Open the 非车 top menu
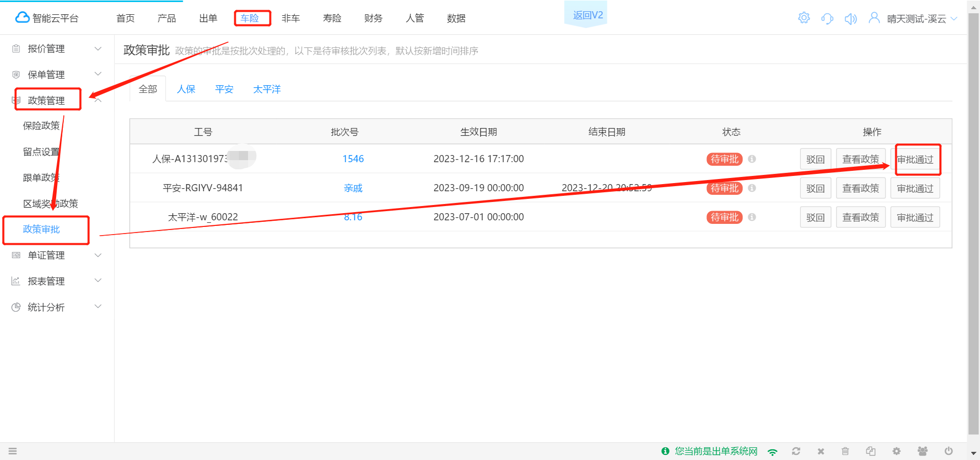The image size is (980, 460). (x=291, y=18)
